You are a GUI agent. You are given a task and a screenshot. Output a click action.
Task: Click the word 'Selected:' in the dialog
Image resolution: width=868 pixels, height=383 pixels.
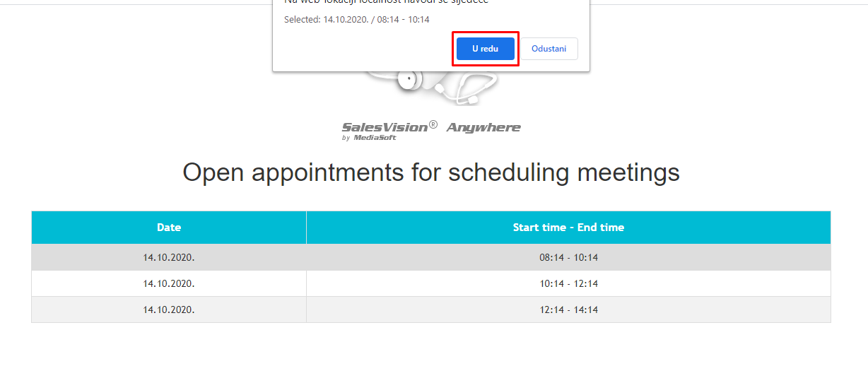(x=302, y=20)
